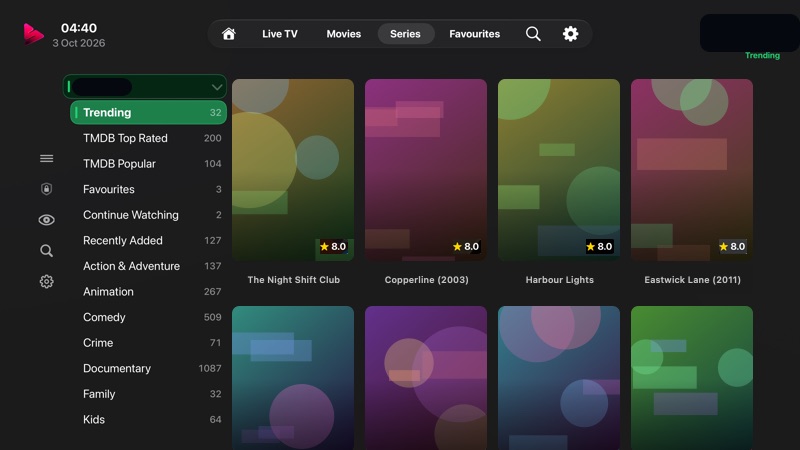Screen dimensions: 800x450
Task: Select the Kids category
Action: 148,419
